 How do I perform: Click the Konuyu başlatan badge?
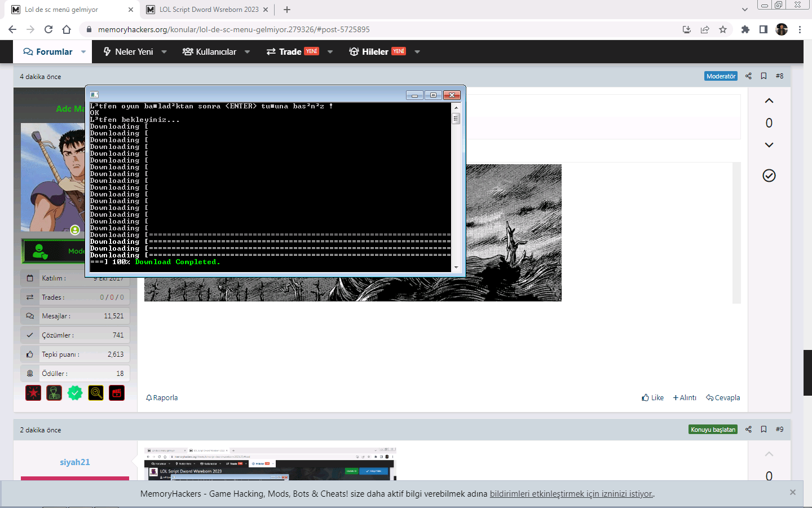[x=713, y=430]
